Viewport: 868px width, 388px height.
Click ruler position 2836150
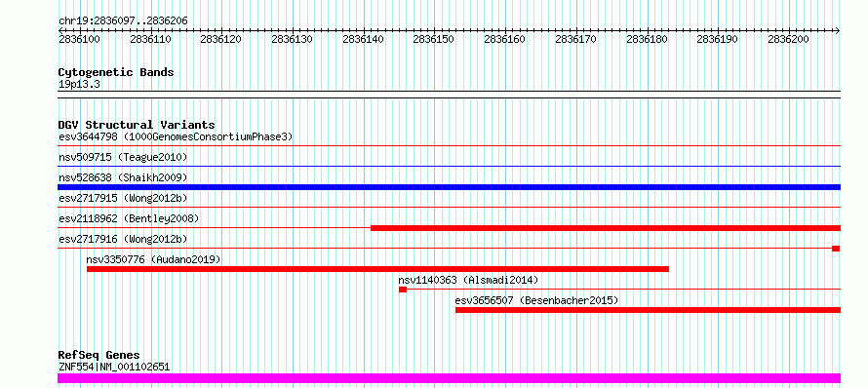click(434, 39)
